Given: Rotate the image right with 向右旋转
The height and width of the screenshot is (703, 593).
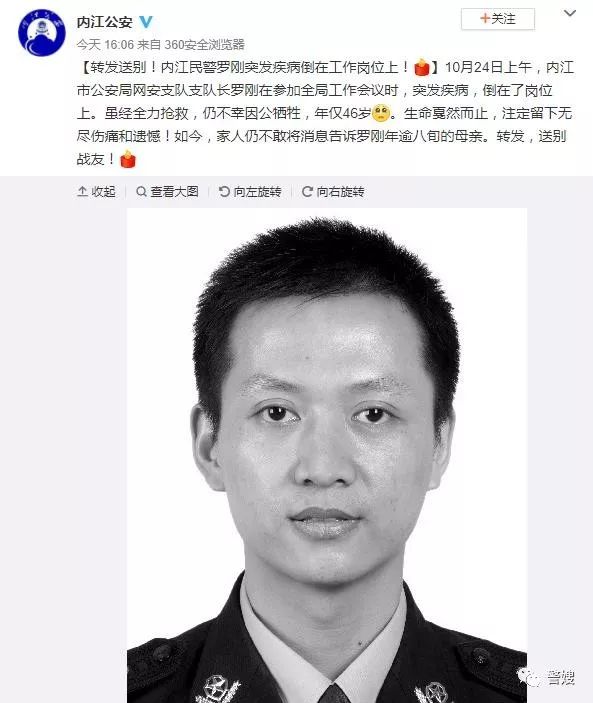Looking at the screenshot, I should 333,192.
